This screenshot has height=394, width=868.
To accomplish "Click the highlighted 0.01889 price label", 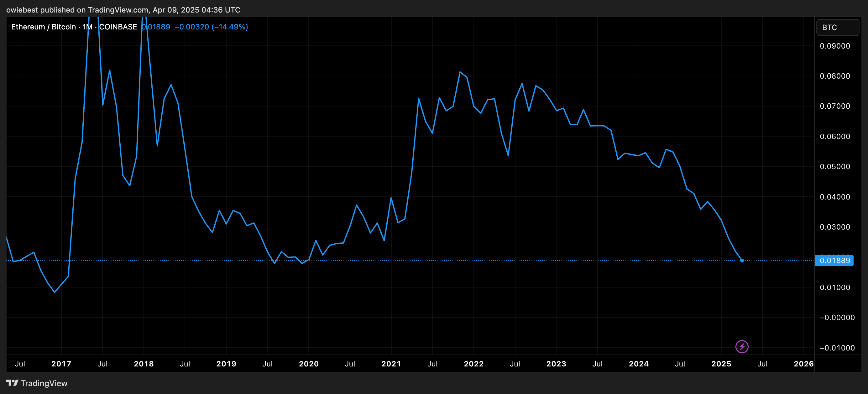I will (834, 260).
